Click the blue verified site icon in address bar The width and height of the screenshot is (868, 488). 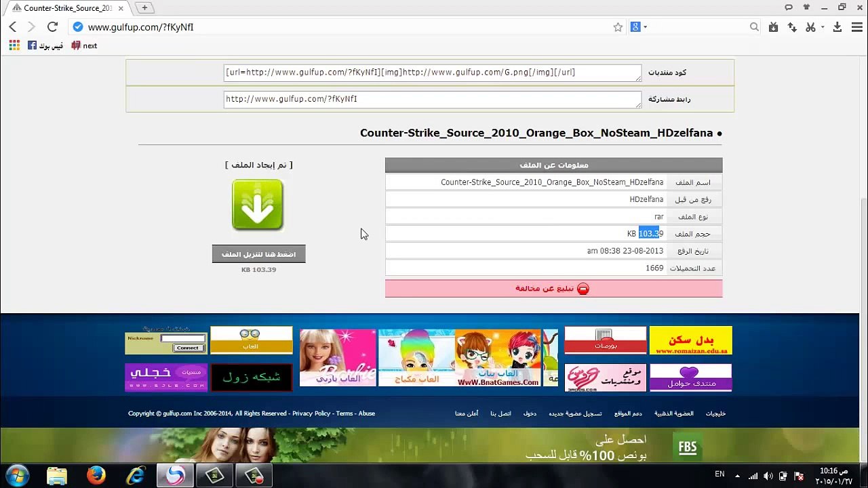pos(77,27)
